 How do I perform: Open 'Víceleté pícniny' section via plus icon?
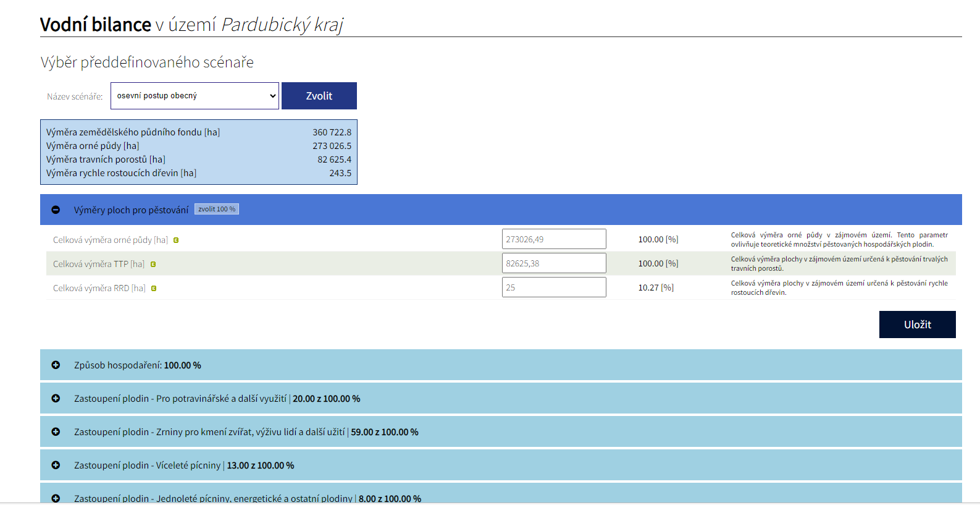[56, 465]
